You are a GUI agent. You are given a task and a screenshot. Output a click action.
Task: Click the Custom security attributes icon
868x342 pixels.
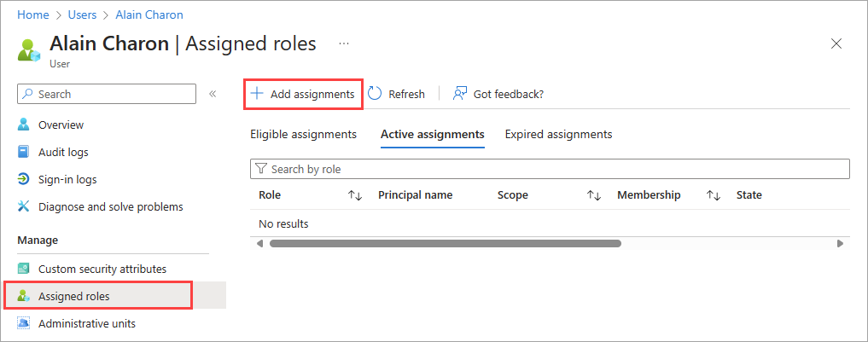(x=24, y=269)
